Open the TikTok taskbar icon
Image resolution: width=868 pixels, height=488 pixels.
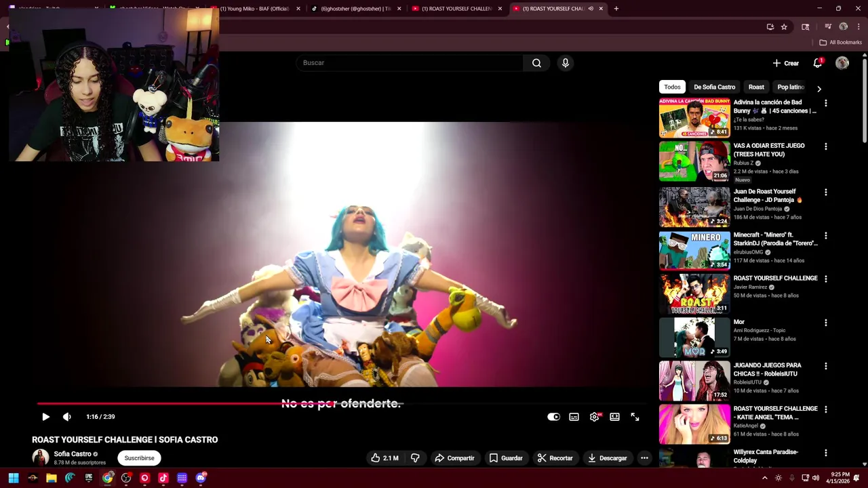point(163,478)
